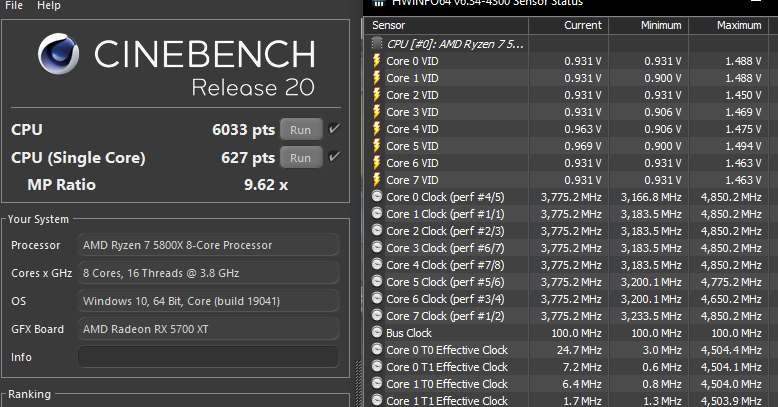Click the clock icon for Core 1 Clock (perf #1/1)
This screenshot has height=407, width=778.
[377, 213]
